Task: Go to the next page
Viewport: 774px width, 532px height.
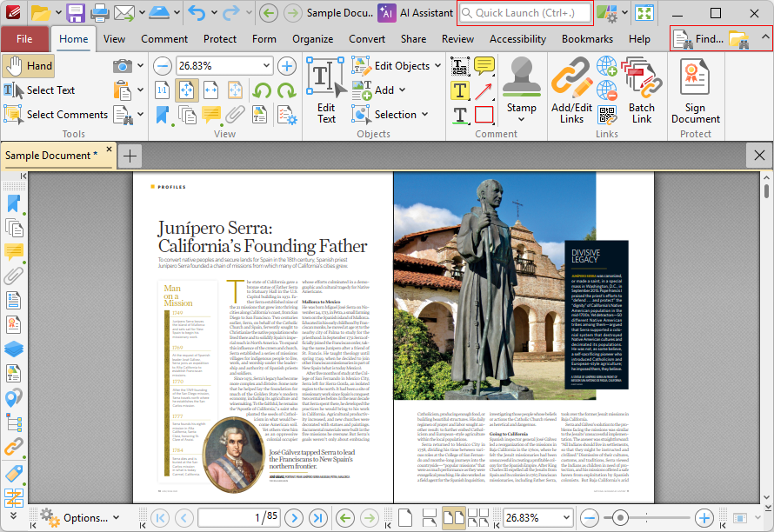Action: [294, 518]
